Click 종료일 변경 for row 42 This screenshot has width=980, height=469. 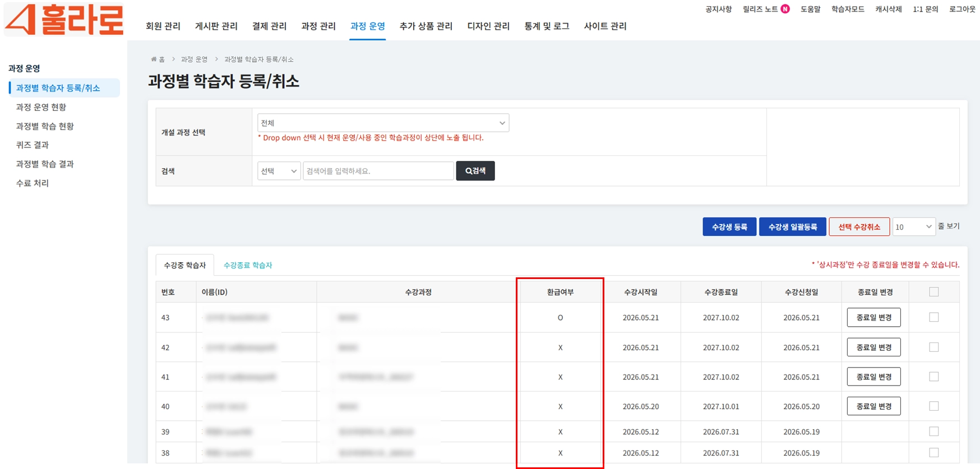point(873,347)
